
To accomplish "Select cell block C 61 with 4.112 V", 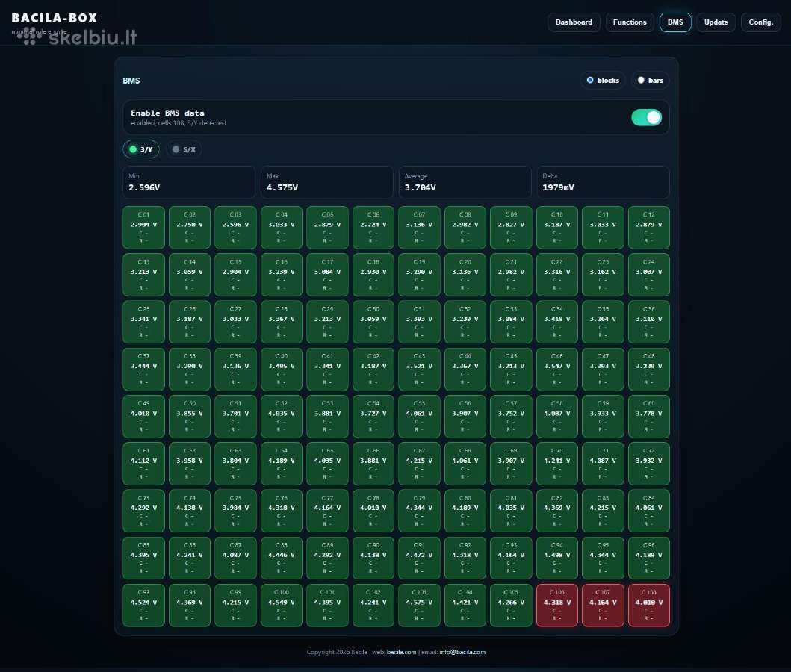I will point(143,464).
